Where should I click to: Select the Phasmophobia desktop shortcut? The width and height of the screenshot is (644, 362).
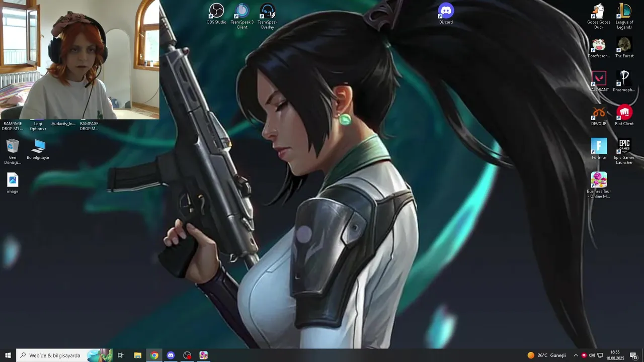click(x=624, y=81)
